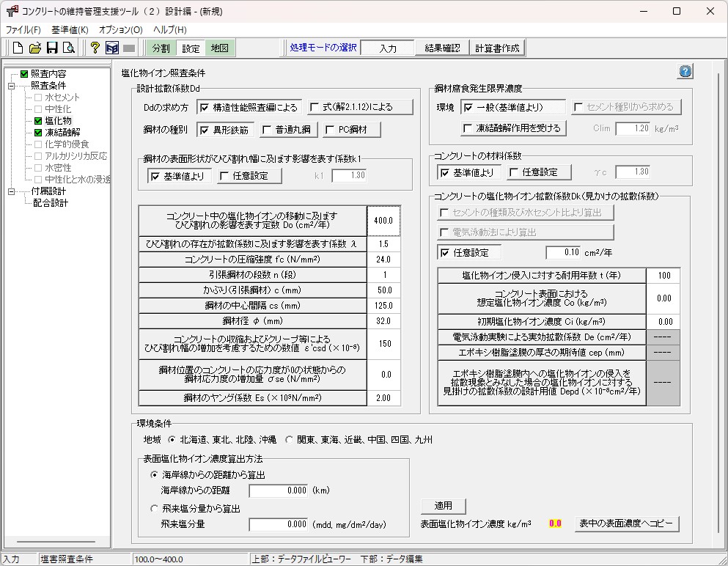The image size is (728, 566).
Task: Toggle material coefficient 基準値より checkbox
Action: (x=468, y=172)
